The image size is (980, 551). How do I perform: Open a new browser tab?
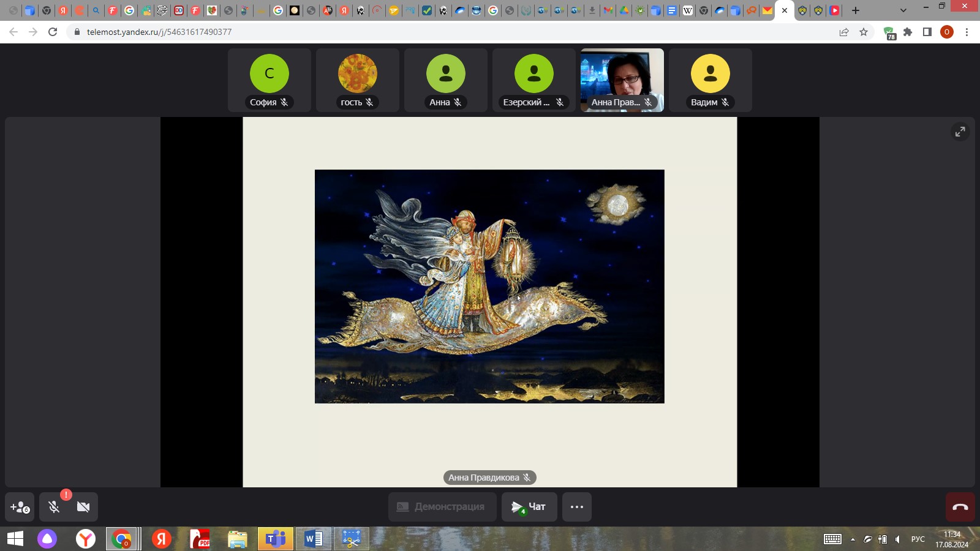tap(856, 10)
